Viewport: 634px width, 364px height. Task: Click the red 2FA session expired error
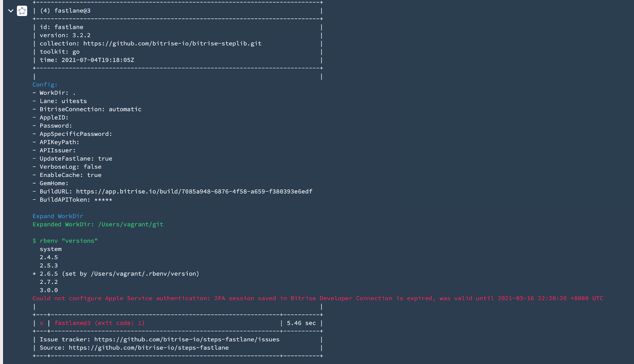(x=318, y=298)
